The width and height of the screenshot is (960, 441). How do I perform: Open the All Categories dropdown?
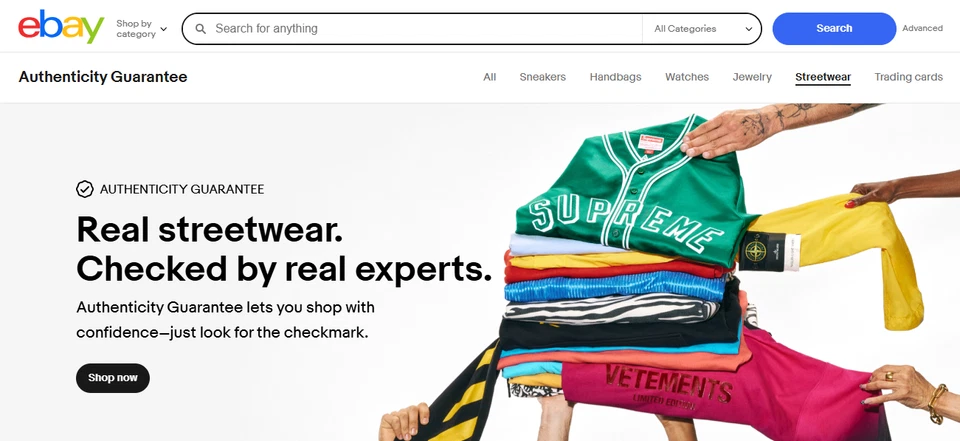coord(702,29)
